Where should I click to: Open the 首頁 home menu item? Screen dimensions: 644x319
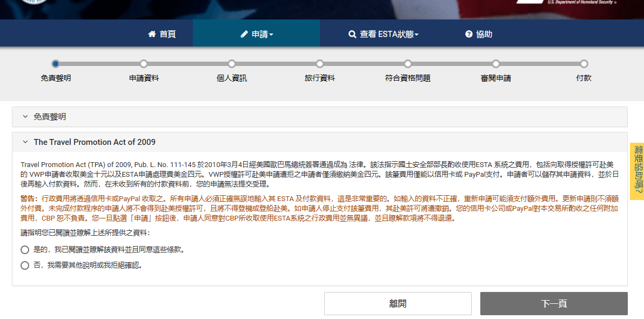pyautogui.click(x=162, y=34)
